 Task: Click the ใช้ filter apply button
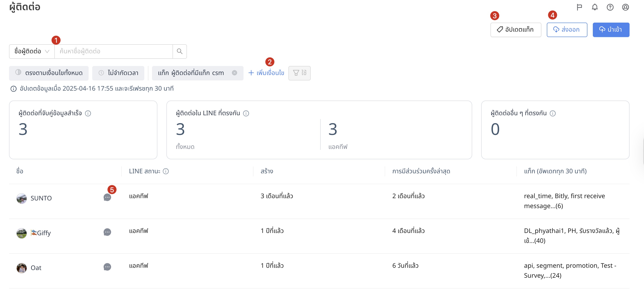[x=299, y=73]
